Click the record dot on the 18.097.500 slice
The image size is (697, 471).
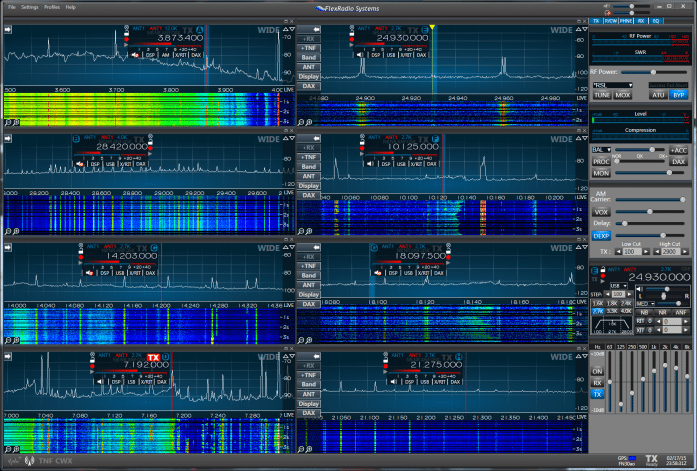point(449,257)
